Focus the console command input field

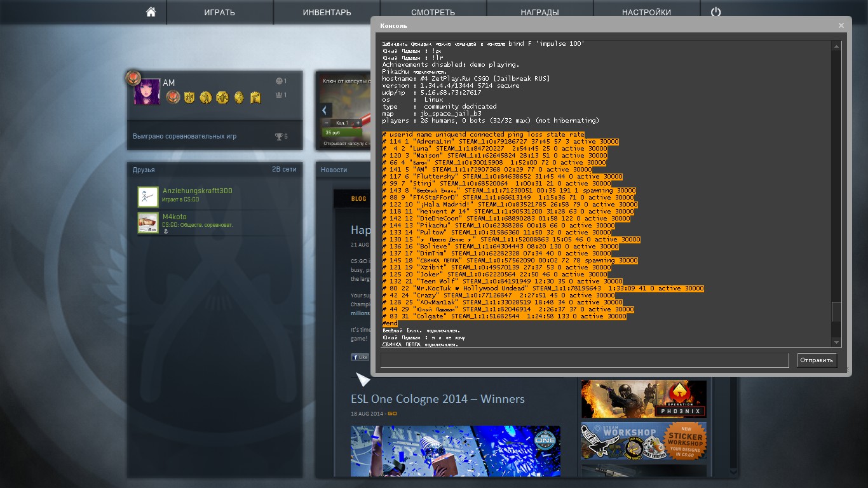point(584,360)
